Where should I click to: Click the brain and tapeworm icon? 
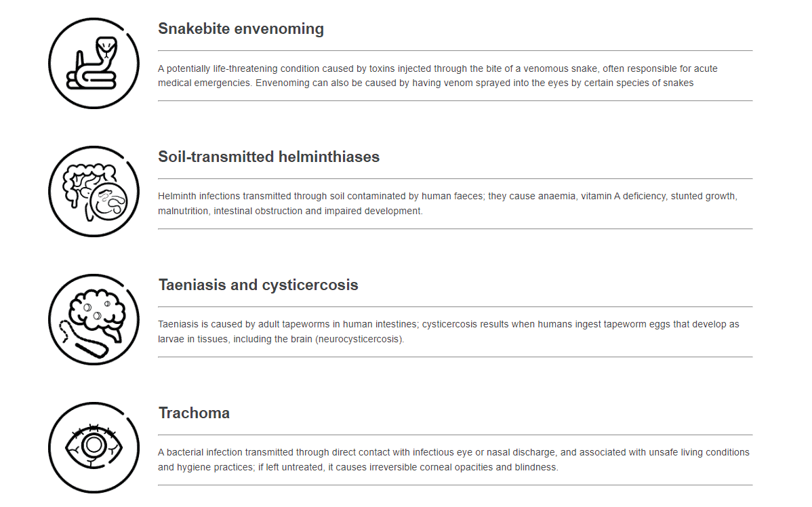[x=94, y=319]
